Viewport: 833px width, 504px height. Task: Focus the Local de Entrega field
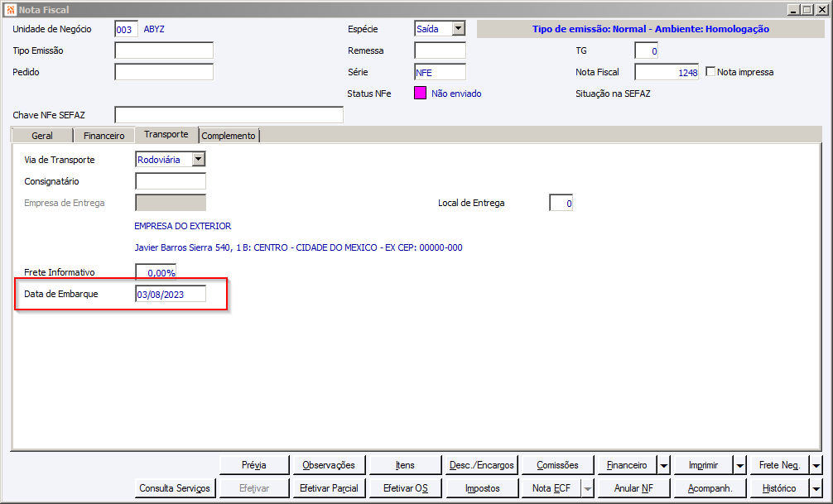tap(561, 203)
